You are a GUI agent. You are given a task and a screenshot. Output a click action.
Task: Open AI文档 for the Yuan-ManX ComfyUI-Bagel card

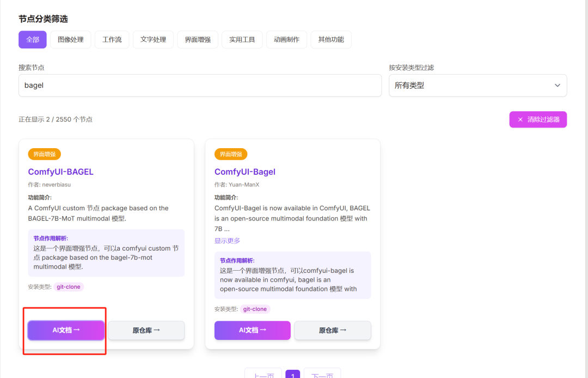click(x=253, y=331)
